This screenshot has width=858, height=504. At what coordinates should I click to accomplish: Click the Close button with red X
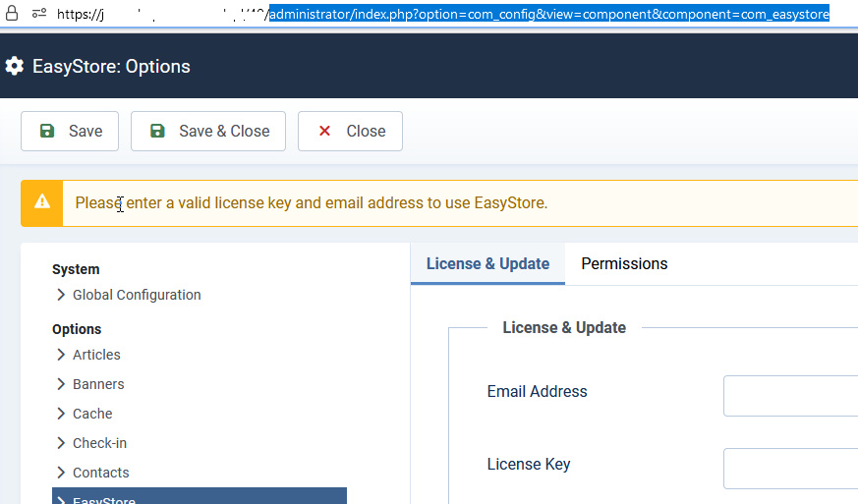pyautogui.click(x=350, y=131)
